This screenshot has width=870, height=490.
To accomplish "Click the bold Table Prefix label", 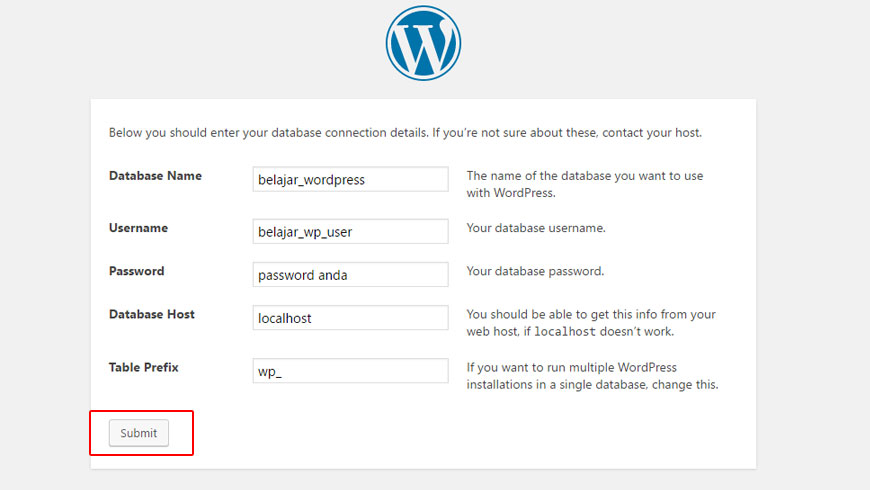I will (x=144, y=367).
